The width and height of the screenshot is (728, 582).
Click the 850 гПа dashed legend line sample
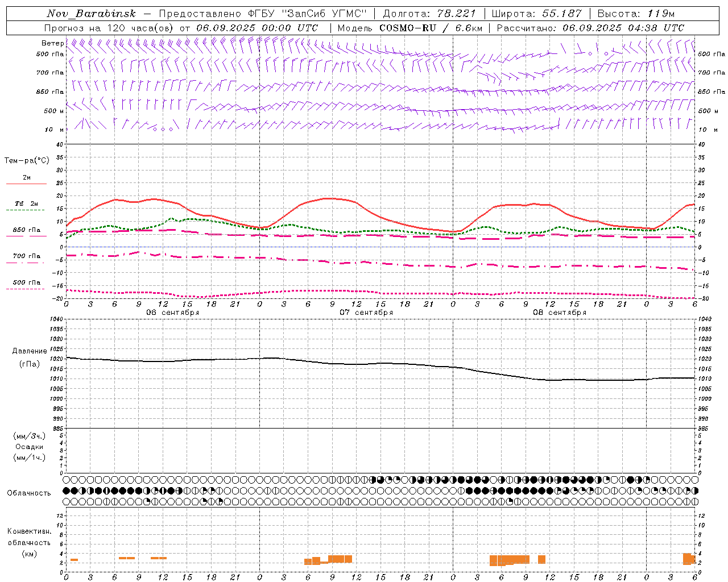(25, 236)
